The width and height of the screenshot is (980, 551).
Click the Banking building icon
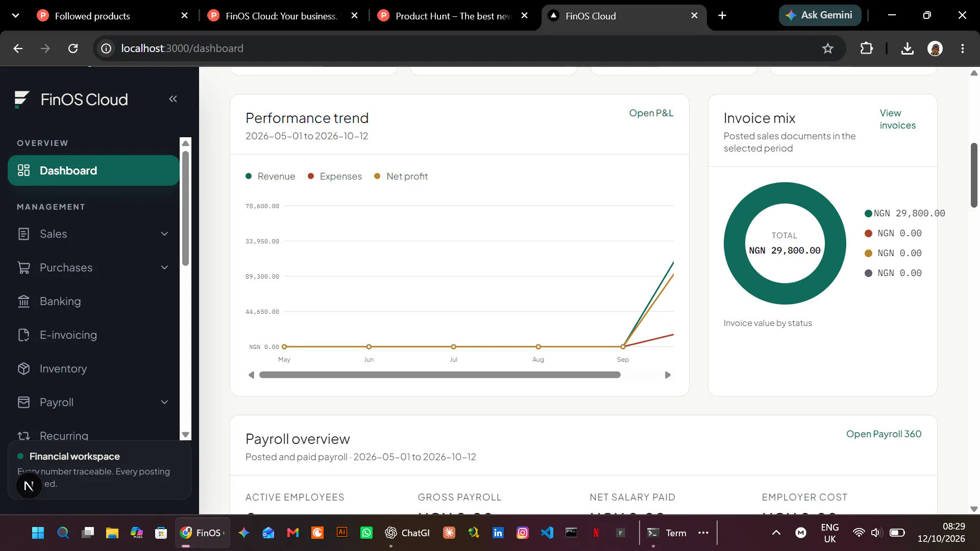(x=23, y=301)
